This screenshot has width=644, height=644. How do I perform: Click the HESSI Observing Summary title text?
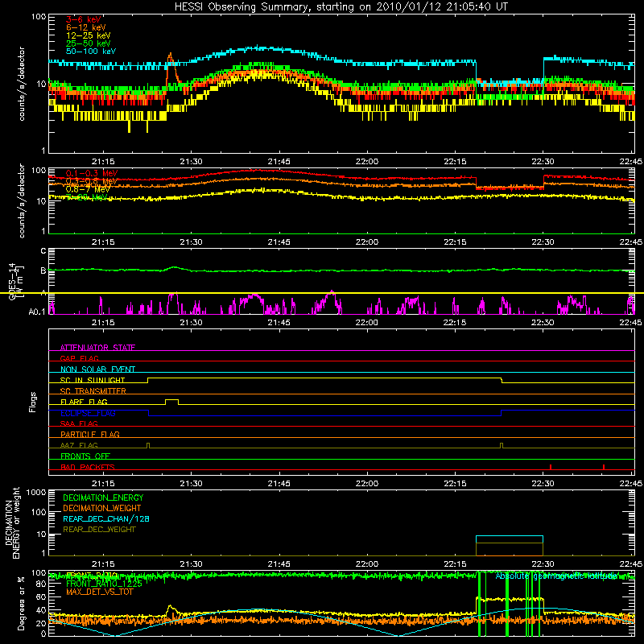pyautogui.click(x=341, y=6)
